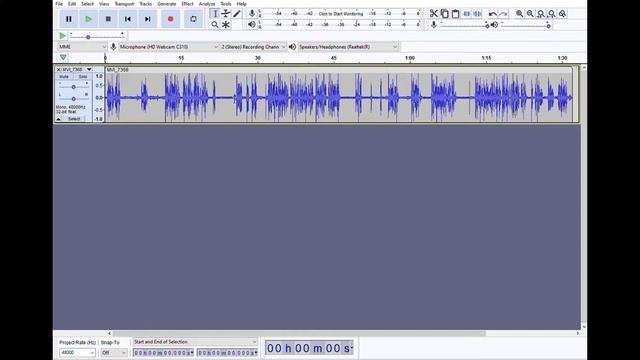Viewport: 640px width, 360px height.
Task: Click the Cut scissors icon
Action: coord(433,14)
